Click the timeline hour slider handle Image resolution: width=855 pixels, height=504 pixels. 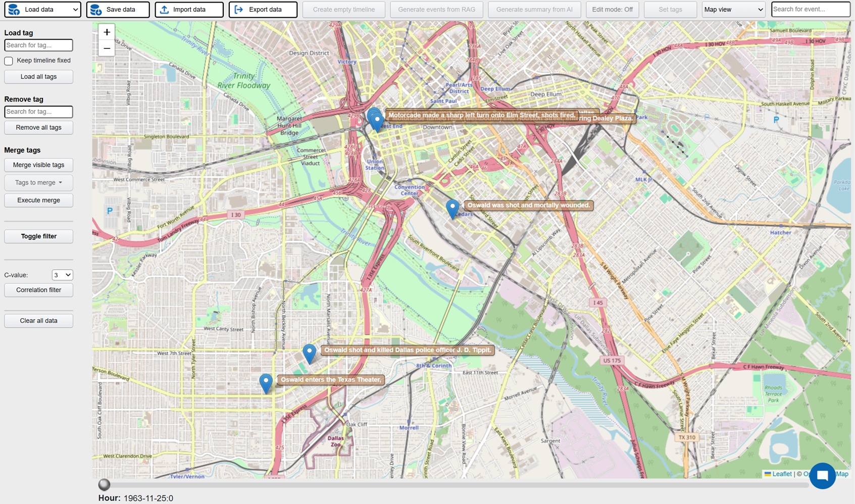(104, 485)
